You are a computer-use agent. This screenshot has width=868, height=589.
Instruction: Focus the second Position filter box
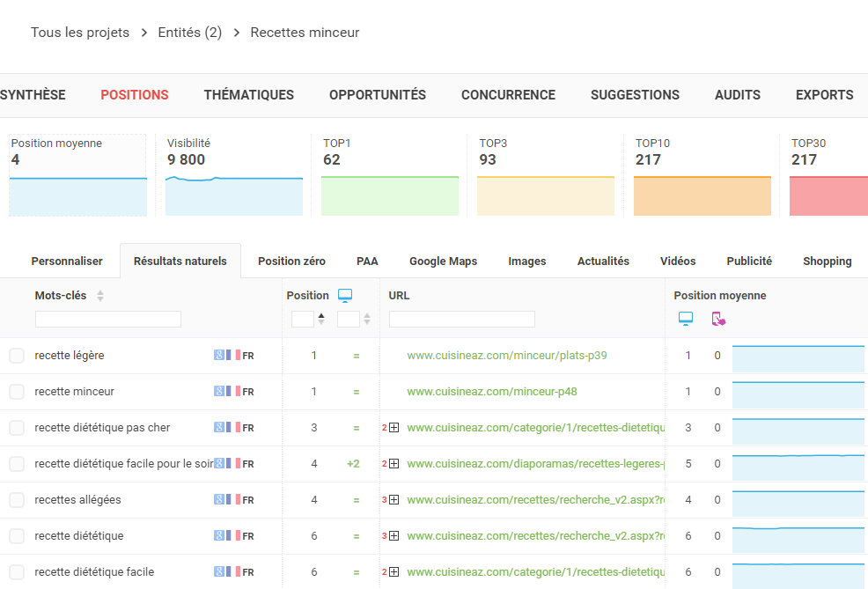point(349,319)
